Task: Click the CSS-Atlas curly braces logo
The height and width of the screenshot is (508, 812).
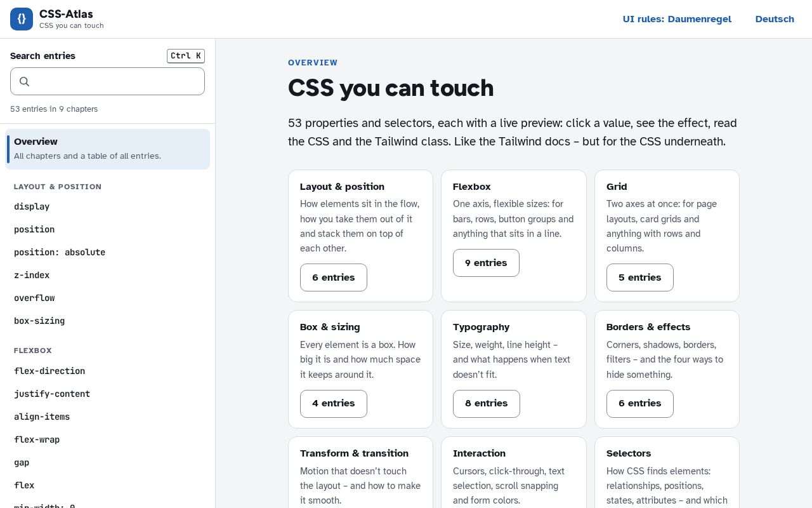Action: point(22,19)
